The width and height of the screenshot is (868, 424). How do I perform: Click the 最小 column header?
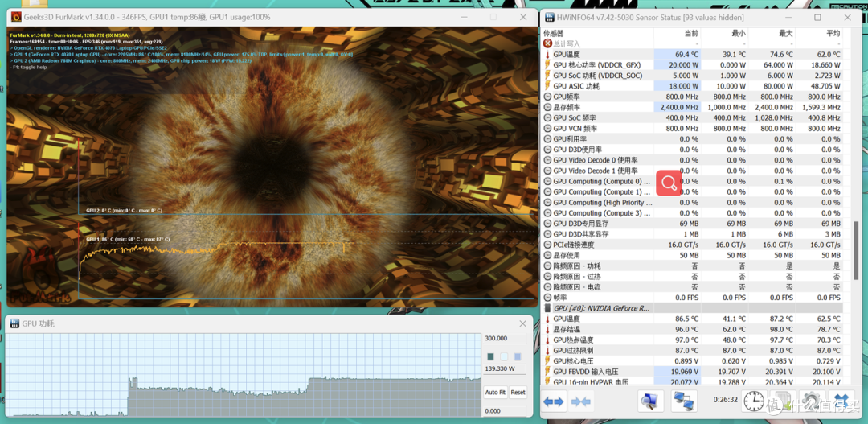738,33
